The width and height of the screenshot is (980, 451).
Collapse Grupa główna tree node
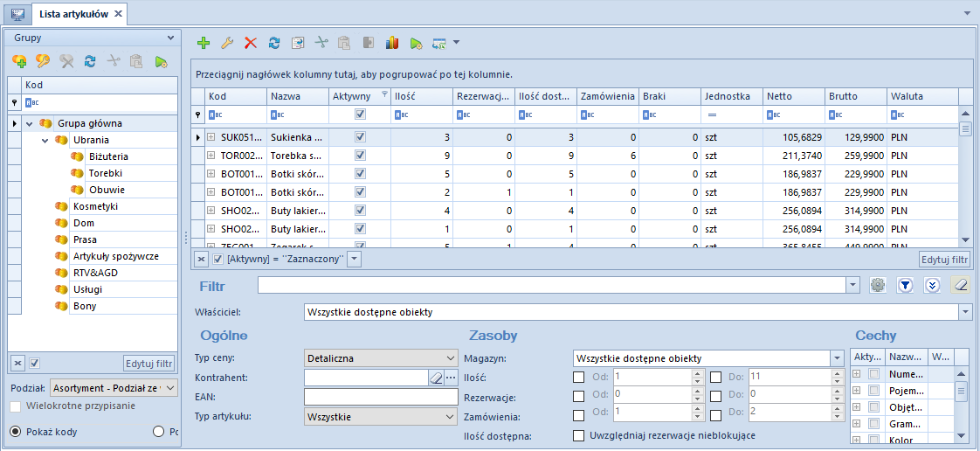[29, 123]
